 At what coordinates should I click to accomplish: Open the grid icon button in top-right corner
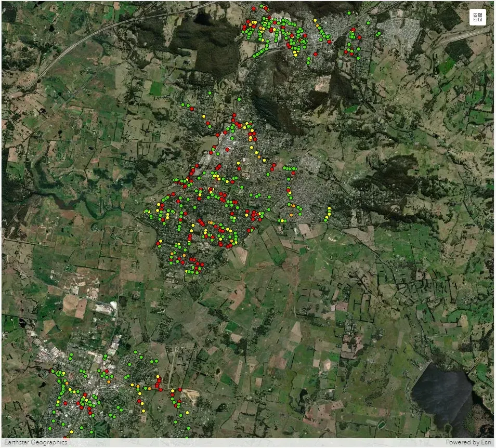click(x=477, y=17)
